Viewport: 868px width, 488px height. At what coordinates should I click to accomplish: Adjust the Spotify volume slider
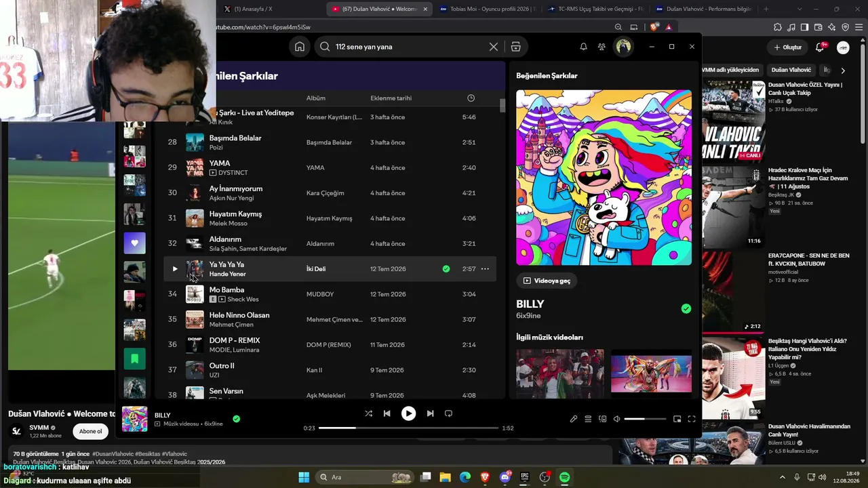point(645,419)
